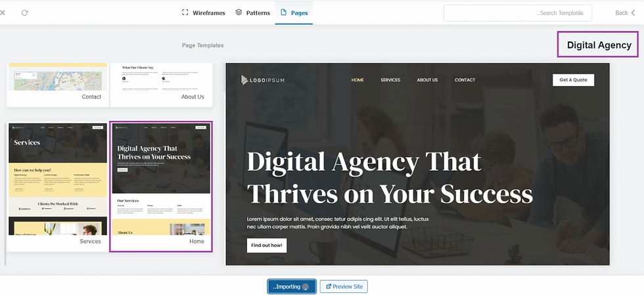
Task: Click the preview headline Digital Agency That Thrives
Action: pos(390,177)
